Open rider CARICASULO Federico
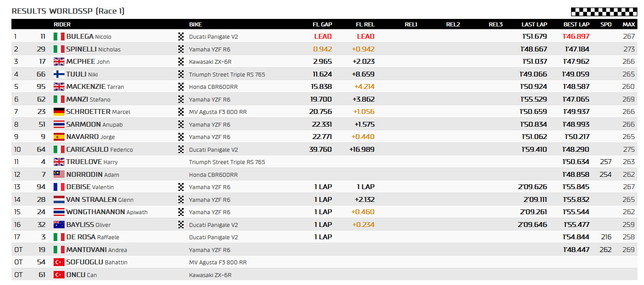The image size is (644, 285). [x=99, y=150]
